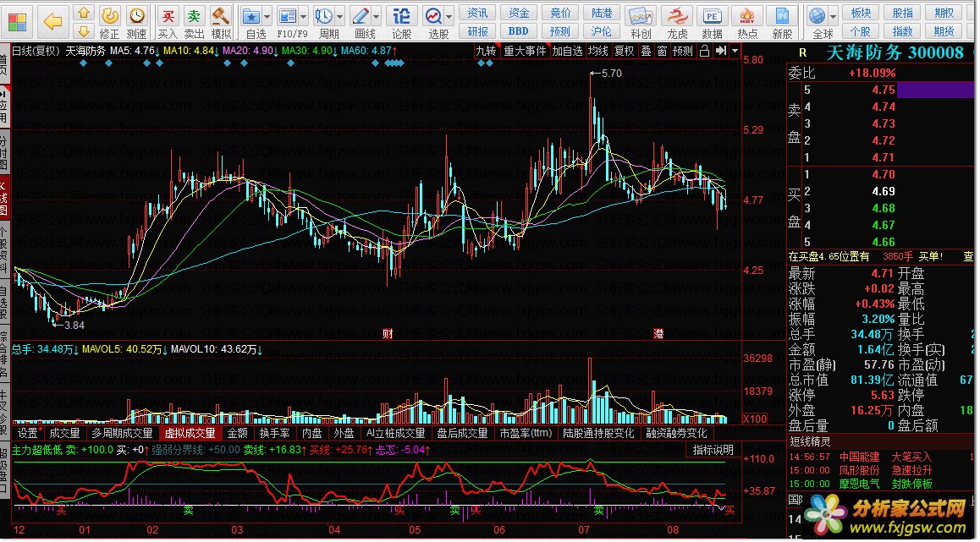Screen dimensions: 980x542
Task: Select the 画线 drawing pencil icon
Action: pyautogui.click(x=361, y=16)
